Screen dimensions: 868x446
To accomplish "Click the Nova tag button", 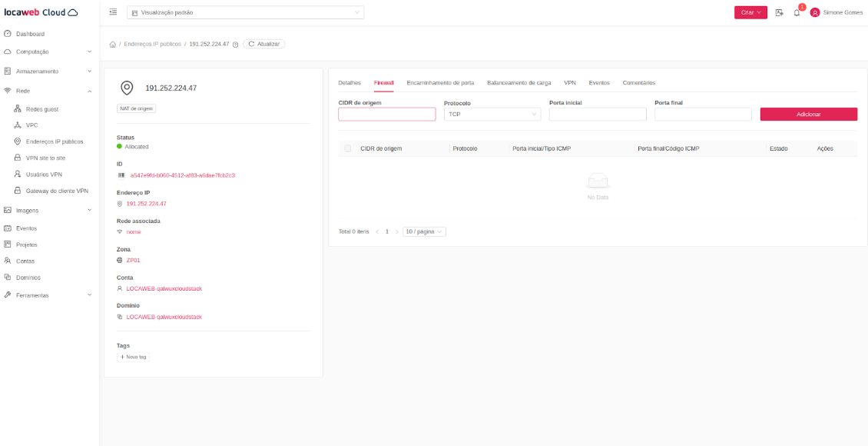I will [133, 358].
